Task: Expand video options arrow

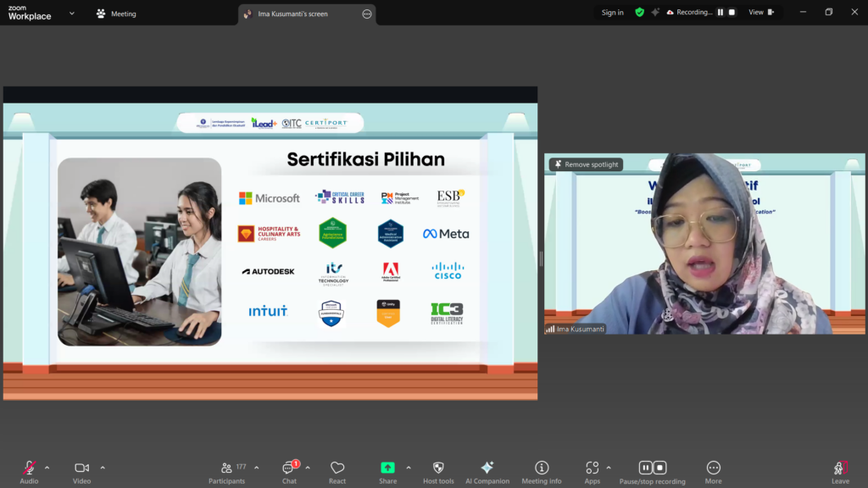Action: pos(103,468)
